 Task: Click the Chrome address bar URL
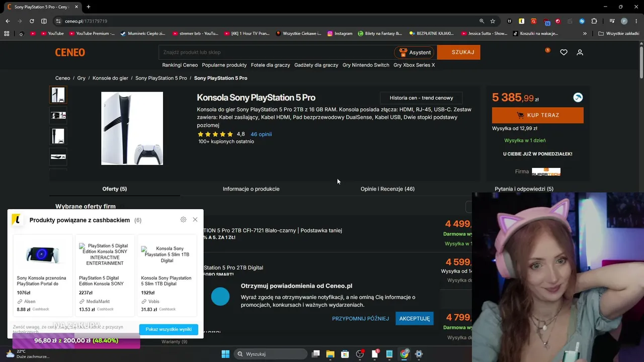coord(86,21)
